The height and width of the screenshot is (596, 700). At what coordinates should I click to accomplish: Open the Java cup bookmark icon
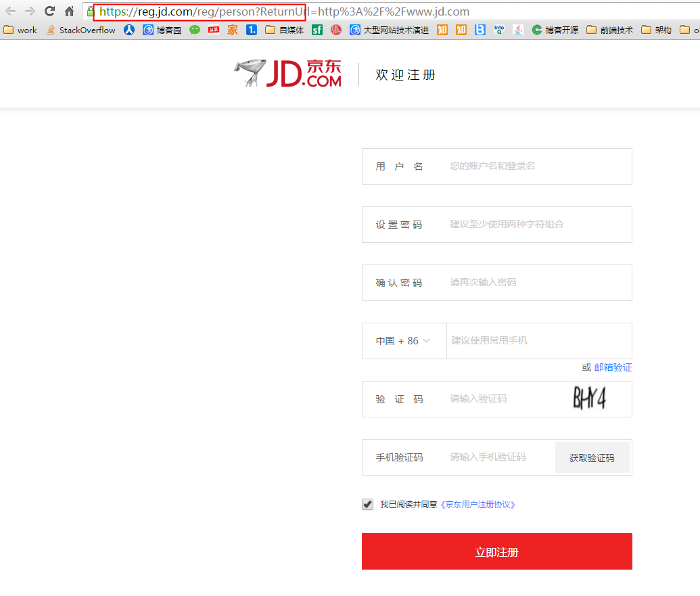tap(518, 30)
